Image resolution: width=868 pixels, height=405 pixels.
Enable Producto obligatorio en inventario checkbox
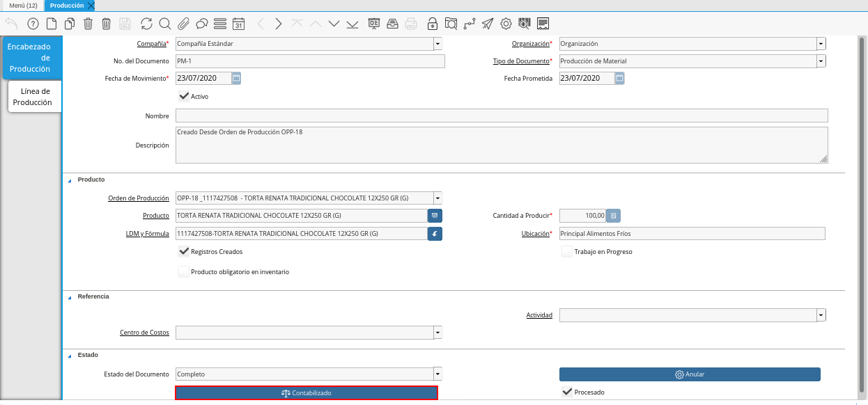point(185,272)
